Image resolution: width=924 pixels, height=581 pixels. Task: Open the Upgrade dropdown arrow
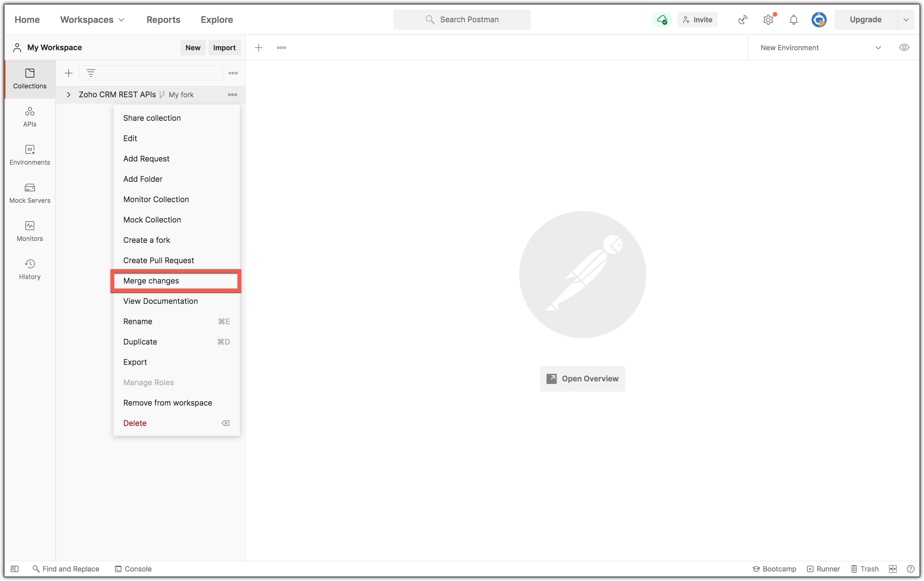pyautogui.click(x=906, y=20)
